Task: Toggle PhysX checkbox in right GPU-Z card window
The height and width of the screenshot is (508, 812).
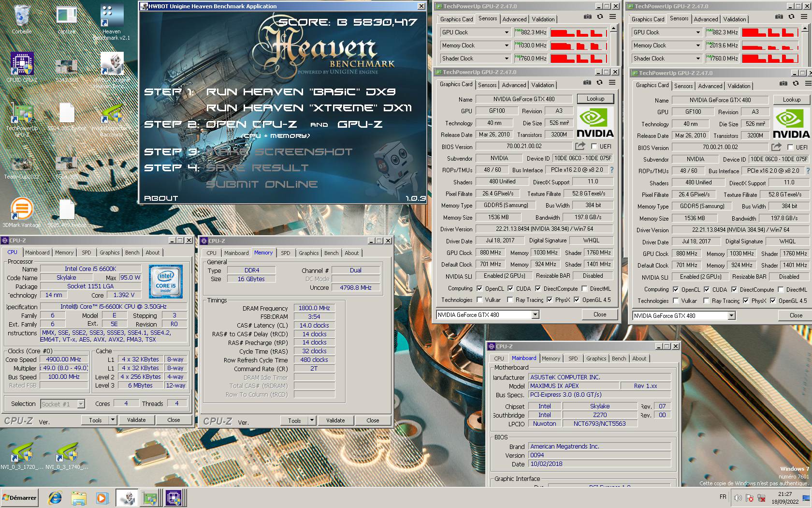Action: (x=746, y=301)
